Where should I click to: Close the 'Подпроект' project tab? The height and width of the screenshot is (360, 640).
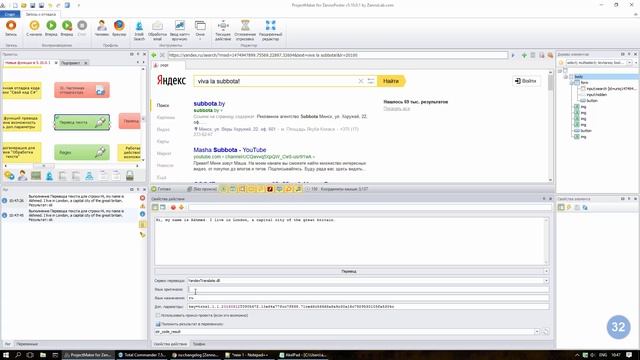pyautogui.click(x=86, y=63)
